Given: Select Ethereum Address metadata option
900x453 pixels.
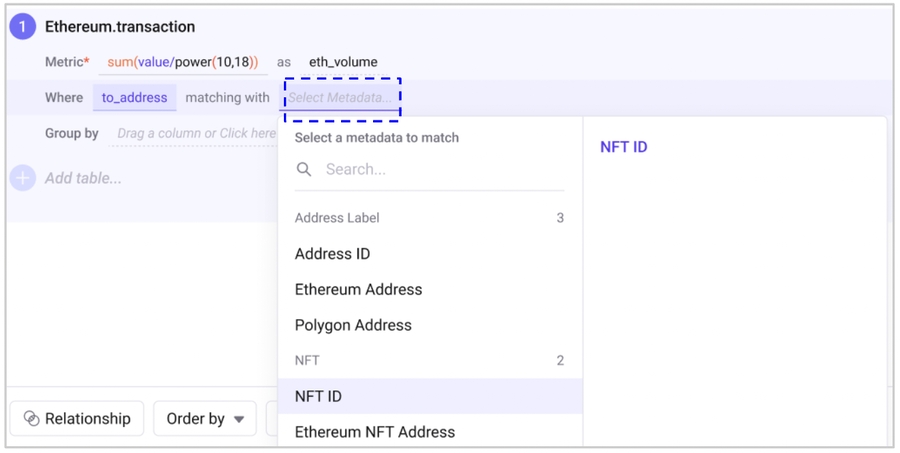Looking at the screenshot, I should 358,290.
